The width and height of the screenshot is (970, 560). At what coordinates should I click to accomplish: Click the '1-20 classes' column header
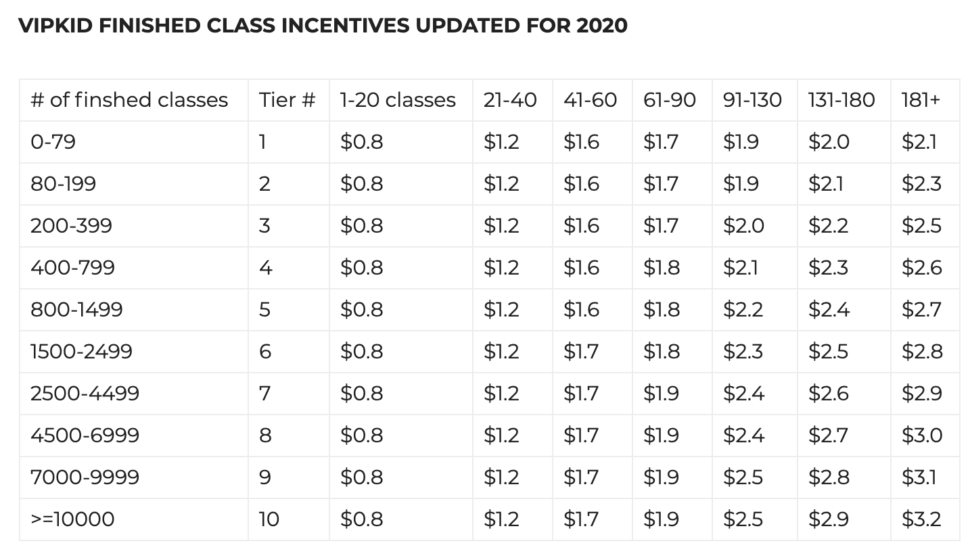click(398, 100)
